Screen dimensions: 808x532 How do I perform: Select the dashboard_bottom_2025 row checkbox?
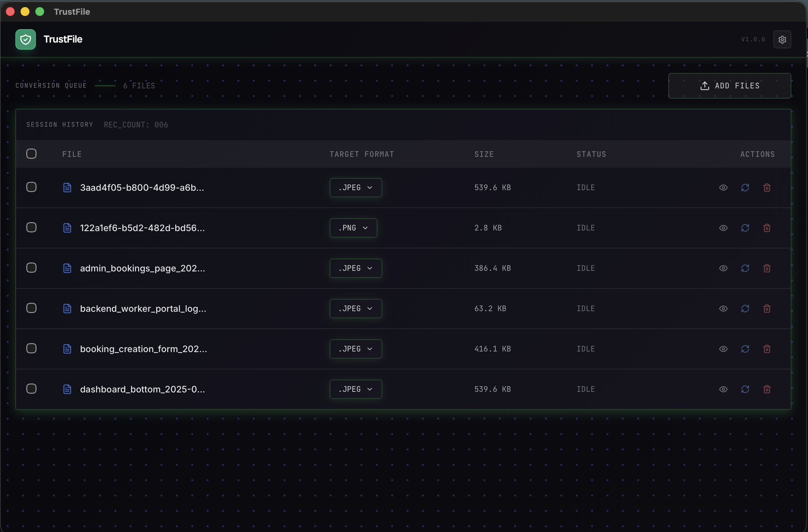(x=31, y=389)
